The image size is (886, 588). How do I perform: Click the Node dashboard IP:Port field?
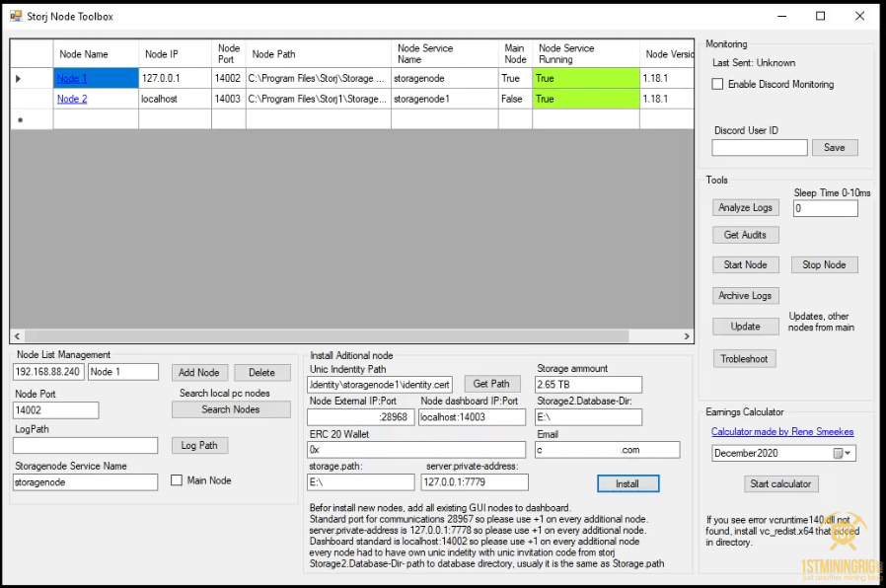point(472,417)
